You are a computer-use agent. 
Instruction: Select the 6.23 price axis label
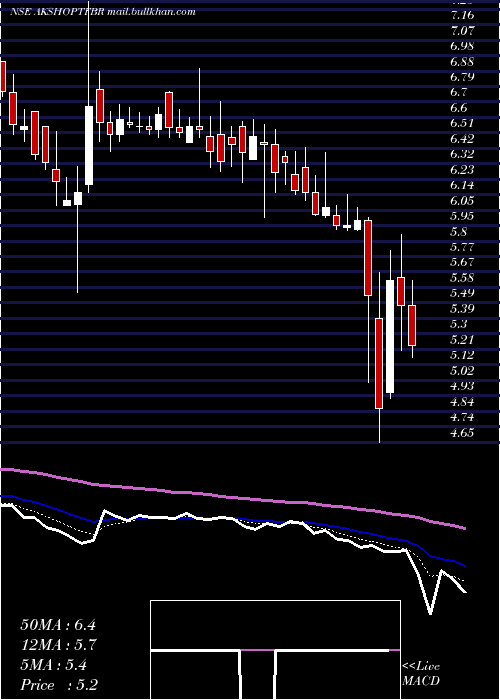pyautogui.click(x=463, y=170)
